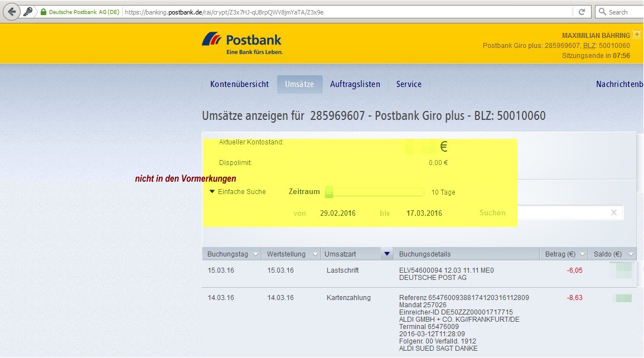644x358 pixels.
Task: Click the bis date field 17.03.2016
Action: point(424,213)
